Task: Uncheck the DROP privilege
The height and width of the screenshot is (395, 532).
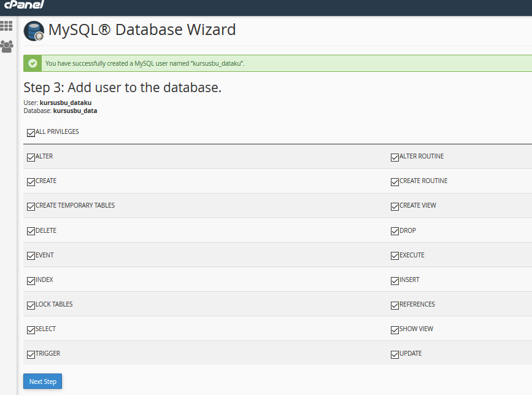Action: (395, 232)
